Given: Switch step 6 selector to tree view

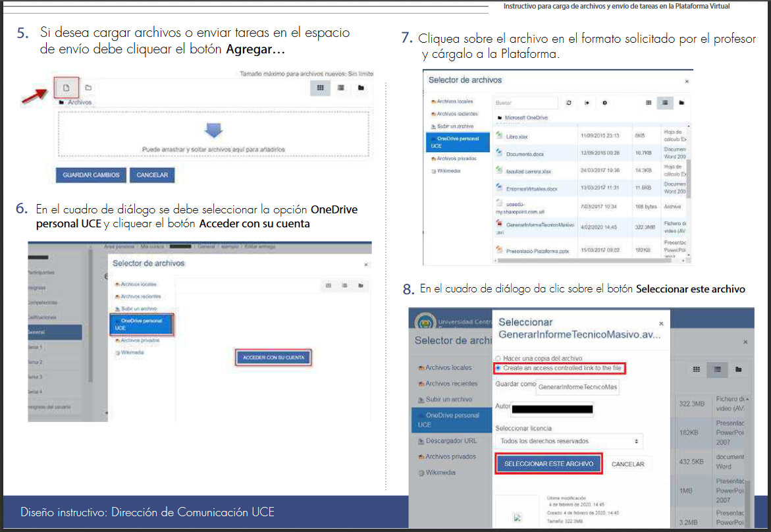Looking at the screenshot, I should point(361,285).
